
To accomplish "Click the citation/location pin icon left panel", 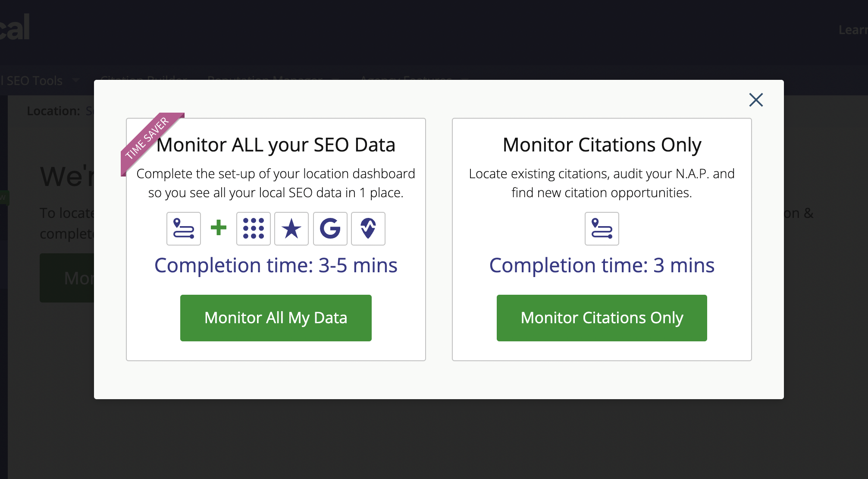I will coord(183,228).
